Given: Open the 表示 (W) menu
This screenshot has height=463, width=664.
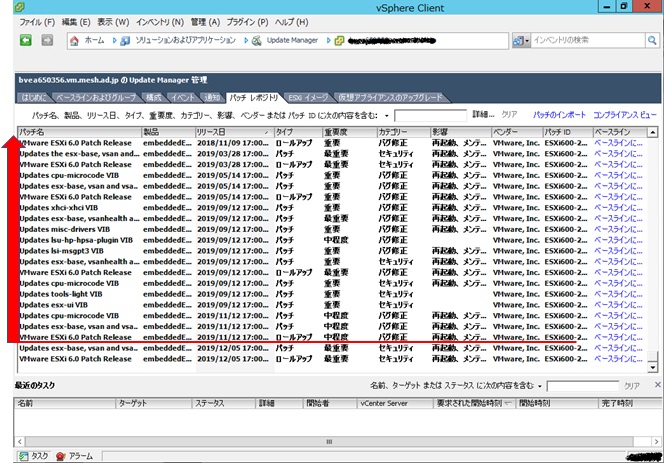Looking at the screenshot, I should point(113,22).
